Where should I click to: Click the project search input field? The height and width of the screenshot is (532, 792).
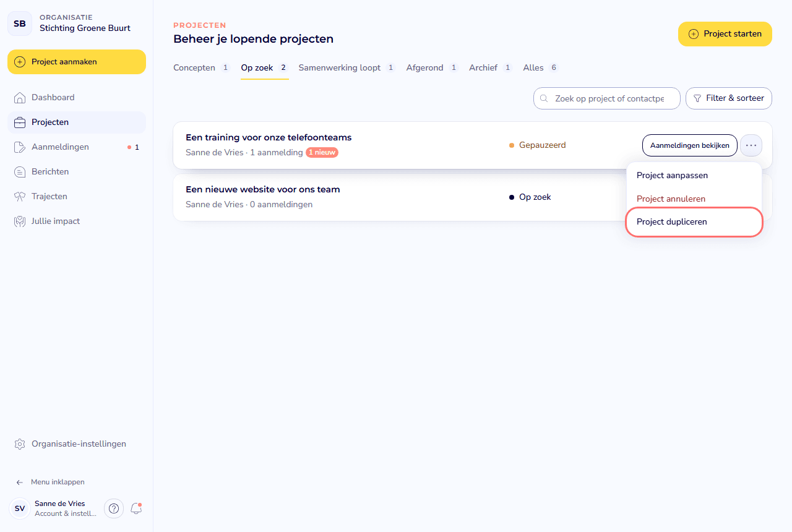pos(607,98)
